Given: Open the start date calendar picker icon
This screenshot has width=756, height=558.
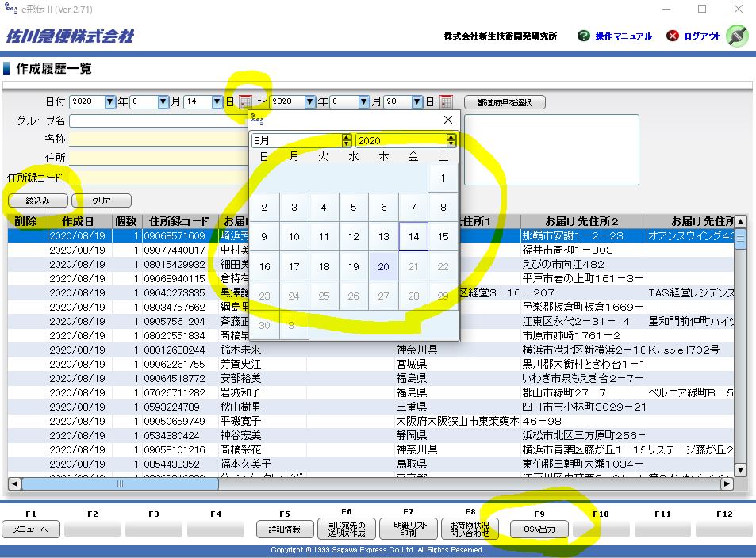Looking at the screenshot, I should coord(245,102).
